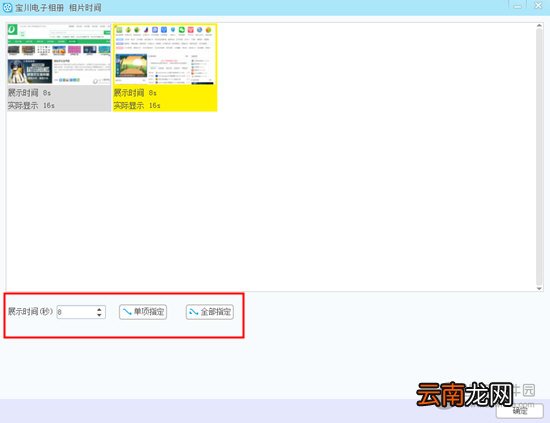Decrease display time with down stepper arrow
550x423 pixels.
click(x=99, y=315)
